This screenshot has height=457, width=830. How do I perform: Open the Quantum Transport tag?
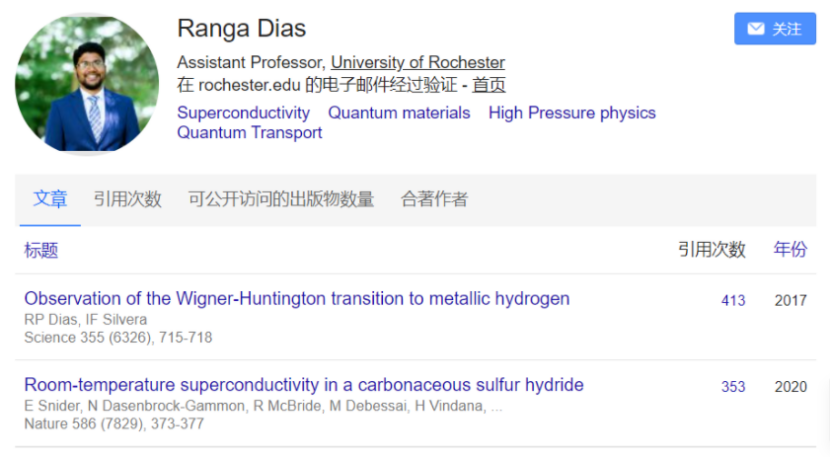pyautogui.click(x=249, y=132)
